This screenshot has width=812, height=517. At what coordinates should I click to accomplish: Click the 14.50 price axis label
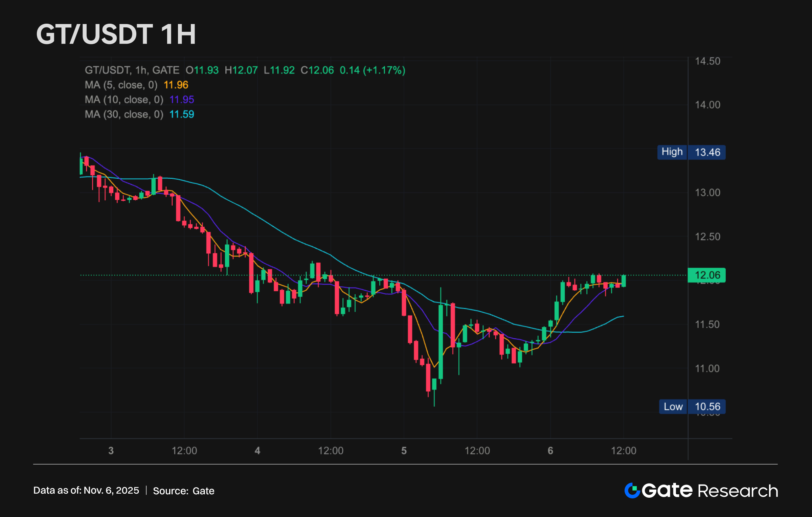(x=707, y=61)
